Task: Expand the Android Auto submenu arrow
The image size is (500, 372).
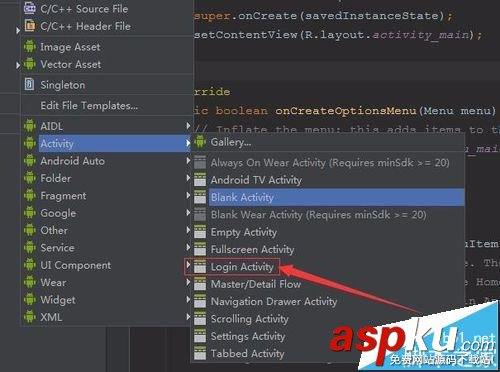Action: pyautogui.click(x=188, y=160)
